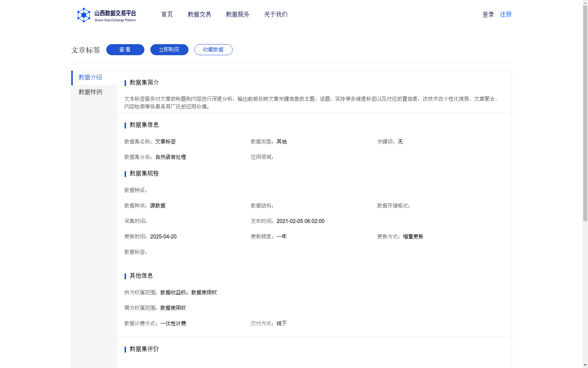The image size is (588, 368).
Task: Click the 线下 delivery method value
Action: click(x=282, y=323)
